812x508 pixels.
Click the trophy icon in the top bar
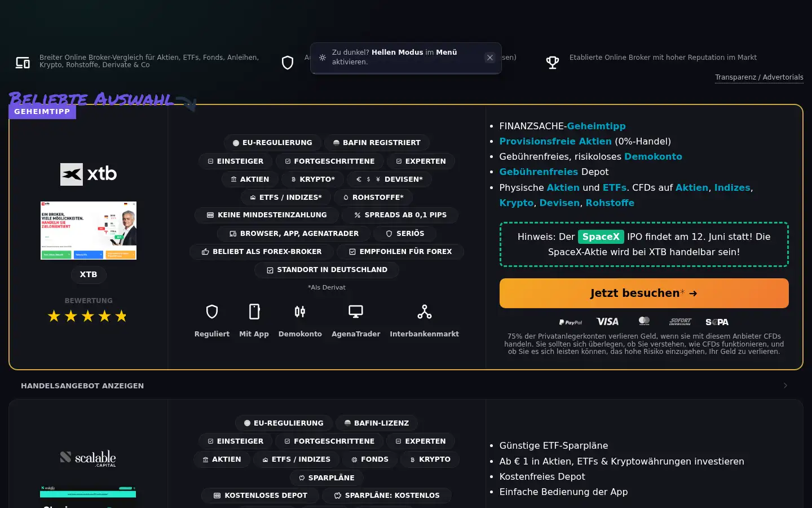click(553, 63)
